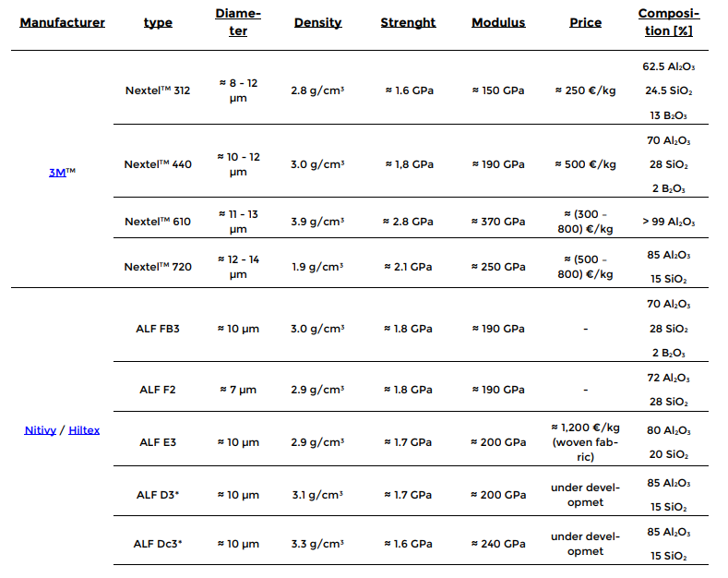Click the '≈ 250 GPa' modulus cell
Screen dimensions: 728x578
point(498,267)
